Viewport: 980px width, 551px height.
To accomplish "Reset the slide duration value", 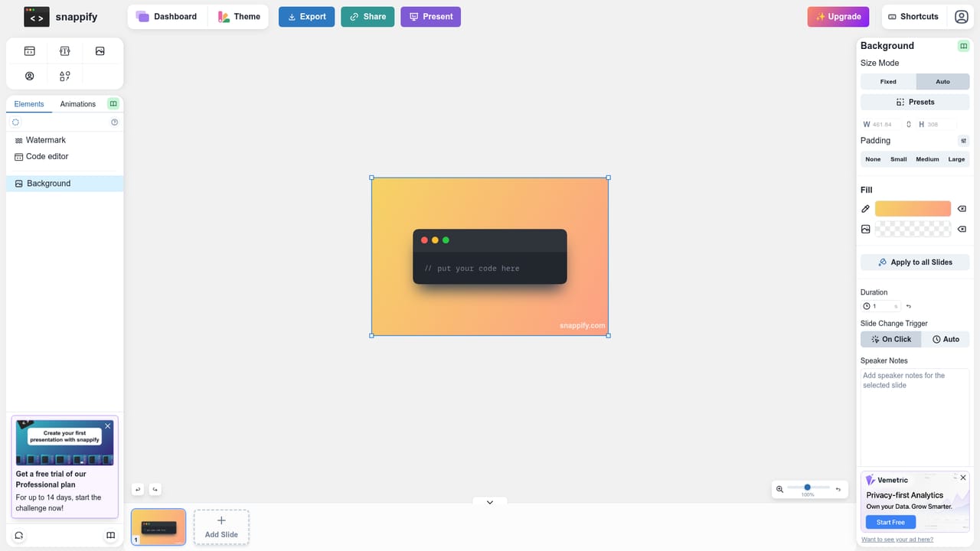I will click(909, 306).
